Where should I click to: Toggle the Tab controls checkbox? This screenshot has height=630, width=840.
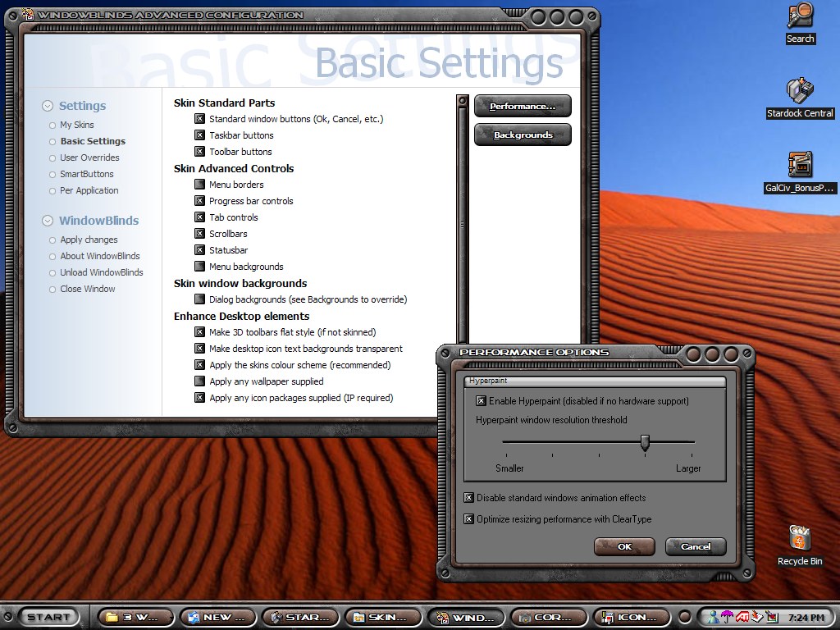[x=200, y=217]
